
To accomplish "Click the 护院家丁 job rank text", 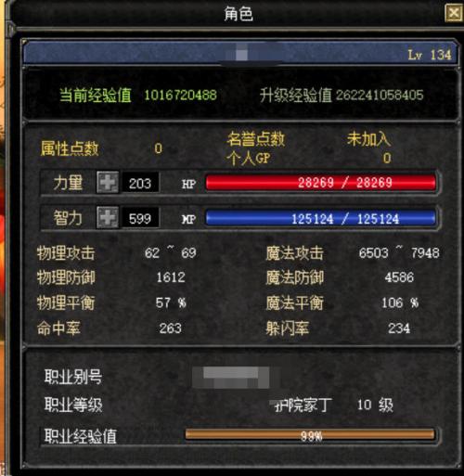I will tap(303, 405).
